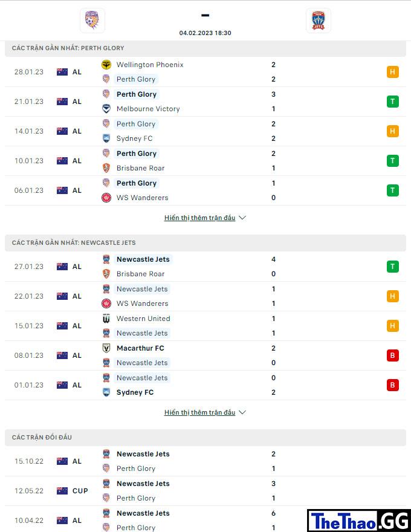Click the Wellington Phoenix team logo
411x532 pixels.
pyautogui.click(x=106, y=65)
